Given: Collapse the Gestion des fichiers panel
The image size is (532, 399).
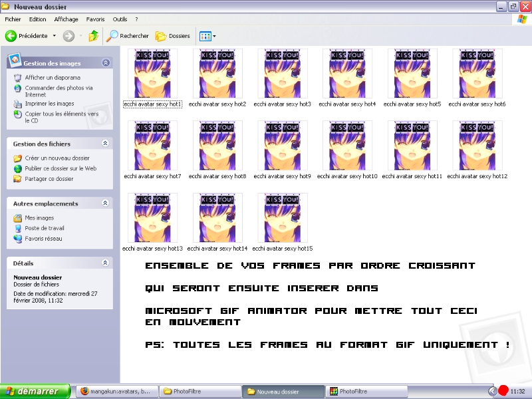Looking at the screenshot, I should pyautogui.click(x=105, y=143).
